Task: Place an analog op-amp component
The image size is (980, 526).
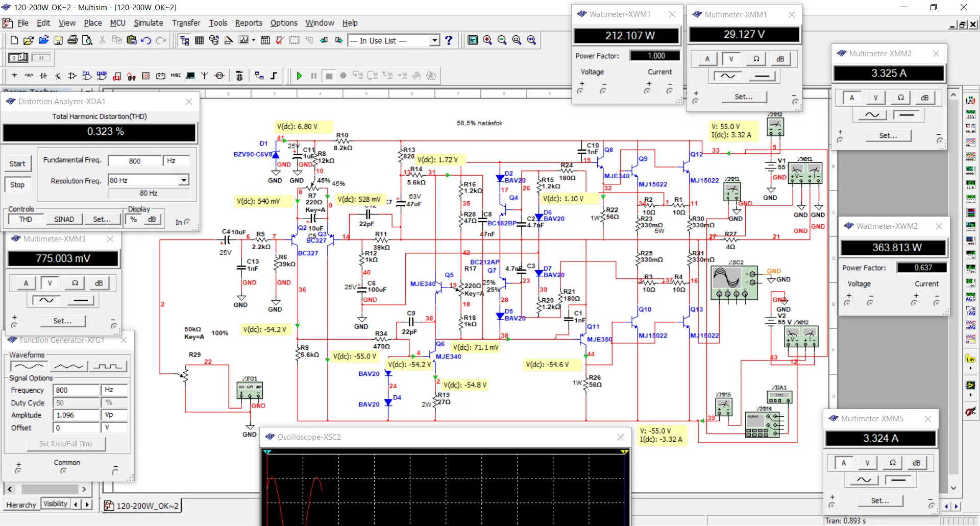Action: coord(72,76)
